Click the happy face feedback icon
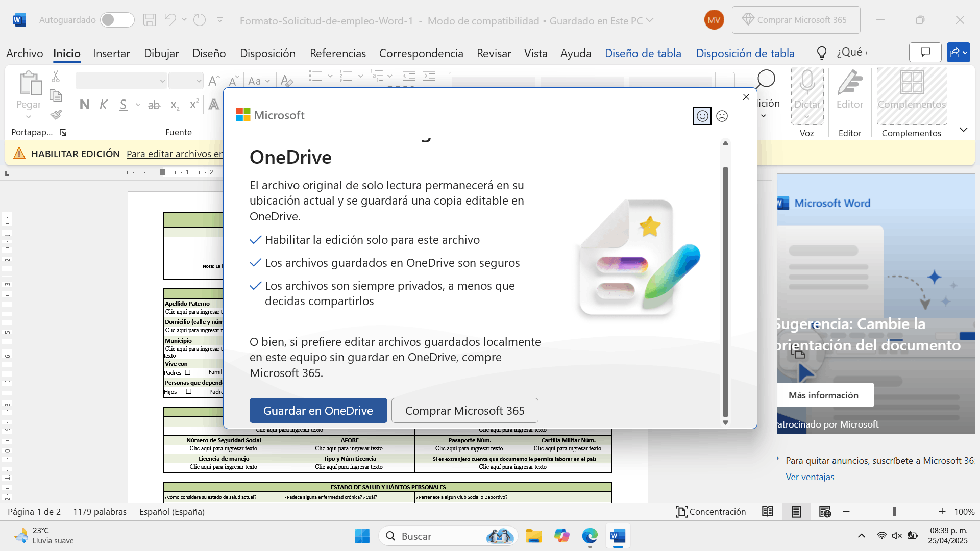This screenshot has height=551, width=980. click(702, 116)
